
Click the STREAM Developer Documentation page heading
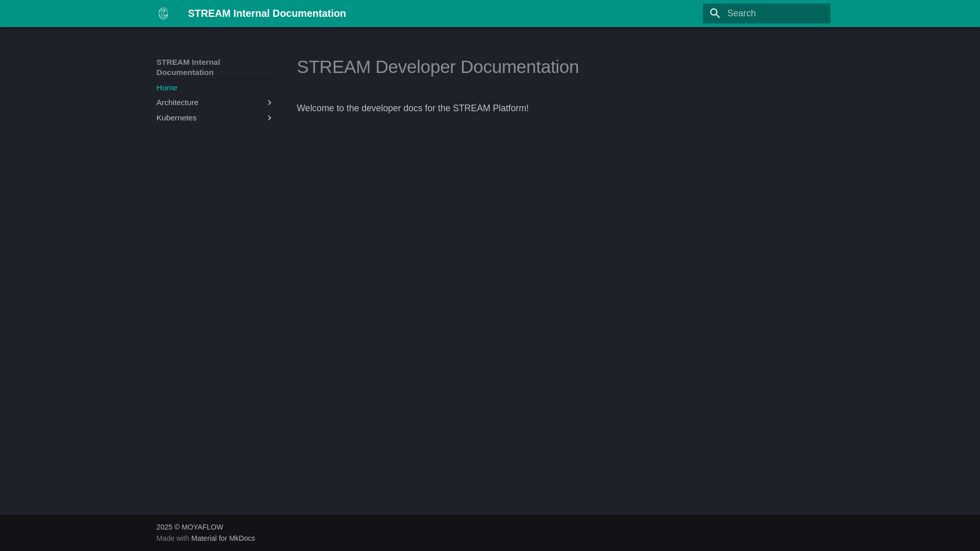tap(437, 67)
